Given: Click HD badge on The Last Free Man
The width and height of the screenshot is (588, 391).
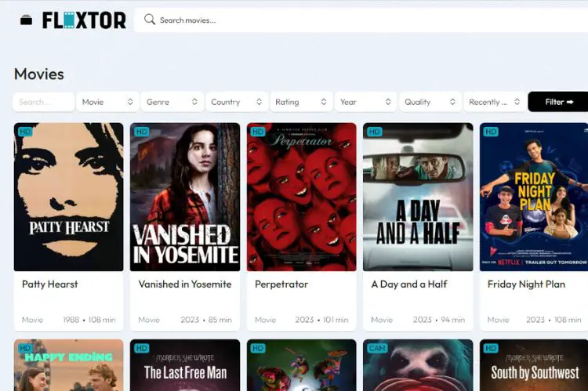Looking at the screenshot, I should coord(141,348).
